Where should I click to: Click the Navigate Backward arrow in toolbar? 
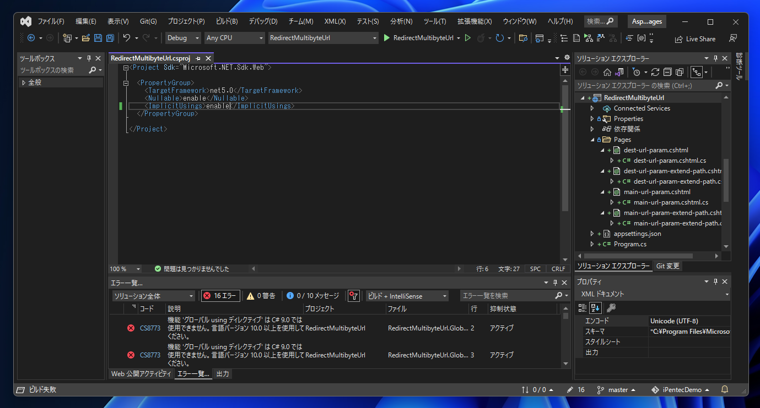coord(31,38)
